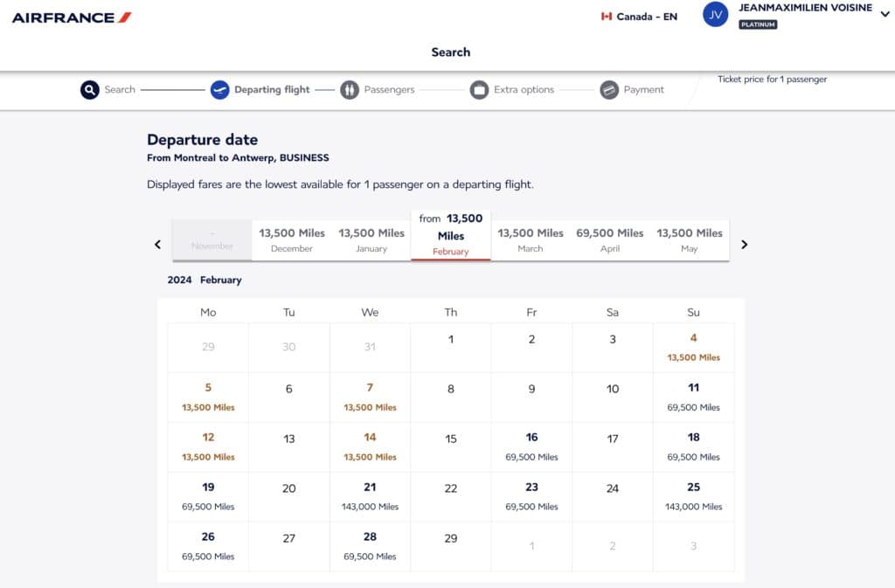
Task: Click the Search magnifier step icon
Action: pyautogui.click(x=88, y=90)
